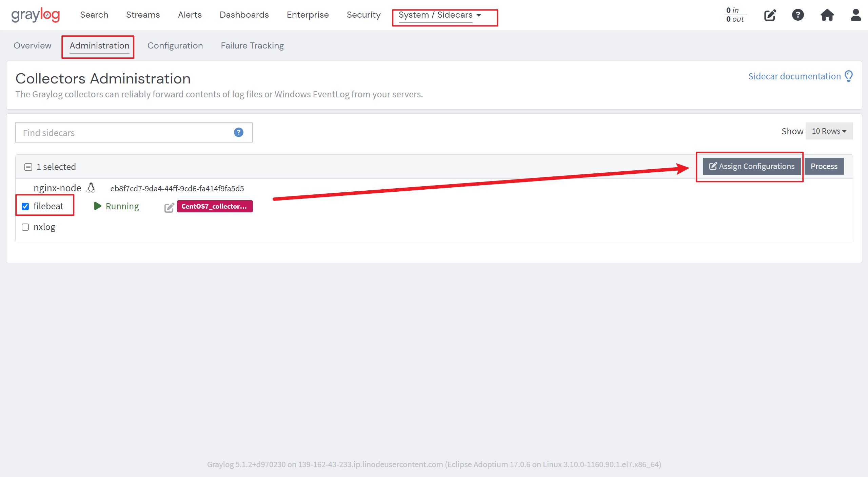Check the nxlog collector checkbox
Viewport: 868px width, 477px height.
pyautogui.click(x=25, y=227)
